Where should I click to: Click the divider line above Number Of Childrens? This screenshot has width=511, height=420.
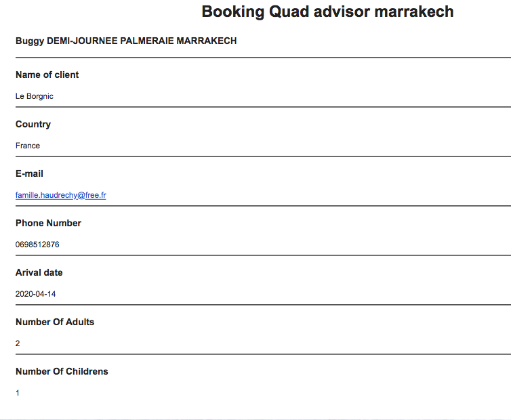pyautogui.click(x=263, y=354)
